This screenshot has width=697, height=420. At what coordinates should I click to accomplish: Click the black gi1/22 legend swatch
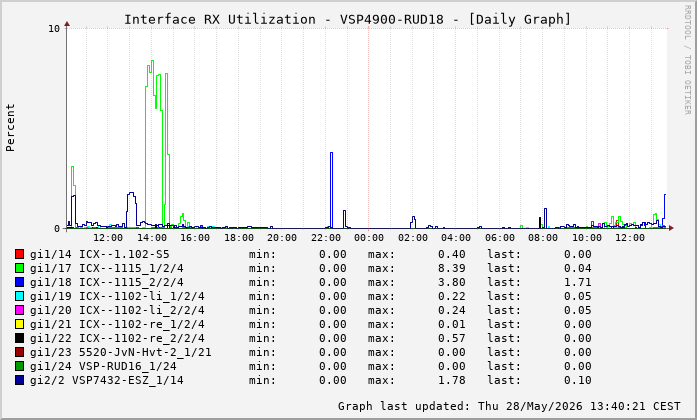(x=19, y=338)
